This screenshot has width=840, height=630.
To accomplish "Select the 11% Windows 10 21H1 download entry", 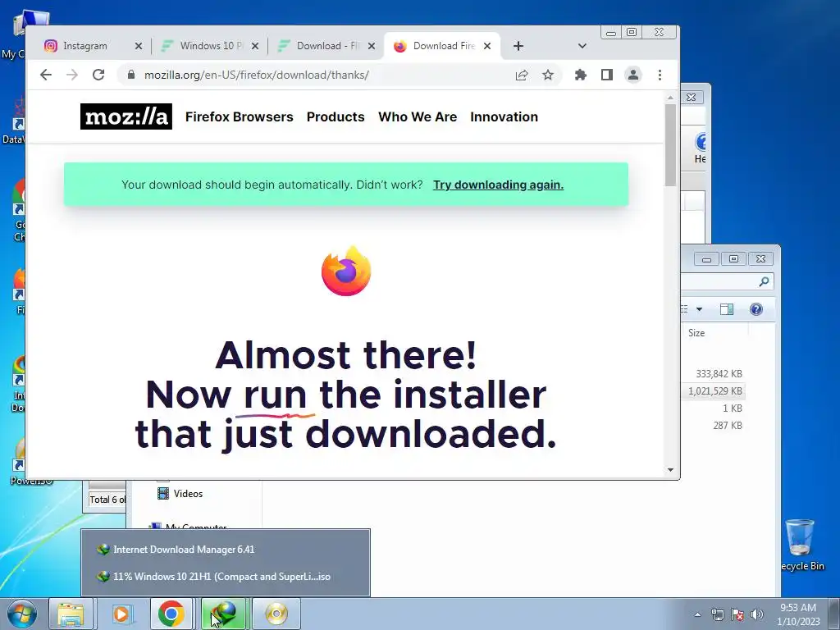I will [226, 577].
